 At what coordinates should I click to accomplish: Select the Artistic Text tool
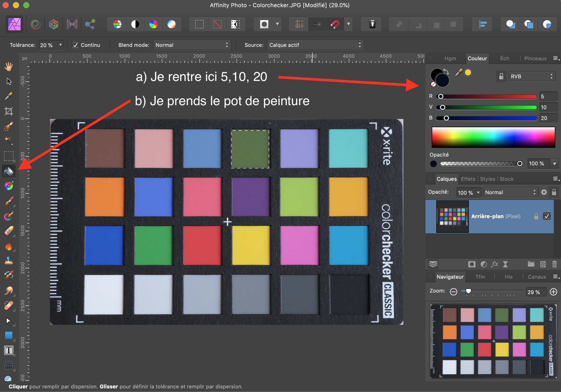pos(9,350)
